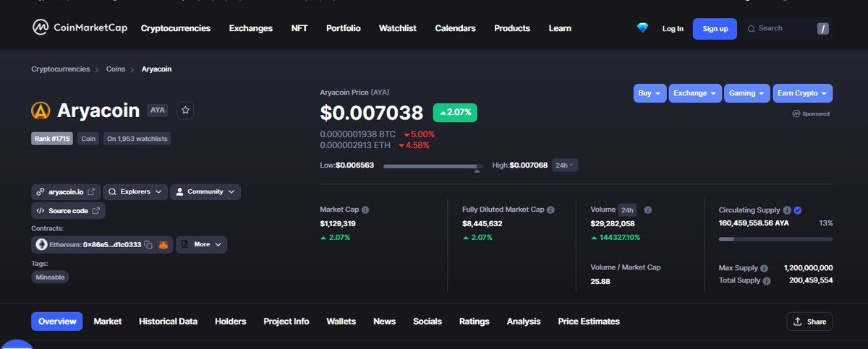Switch to the Historical Data tab

169,322
